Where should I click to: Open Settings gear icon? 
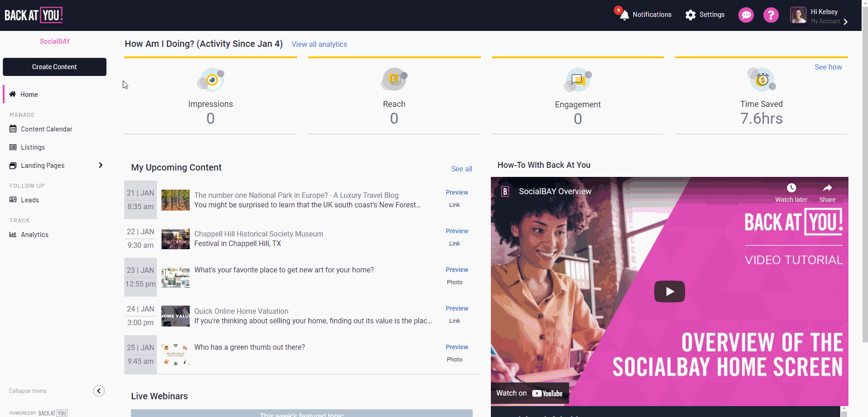pyautogui.click(x=691, y=15)
